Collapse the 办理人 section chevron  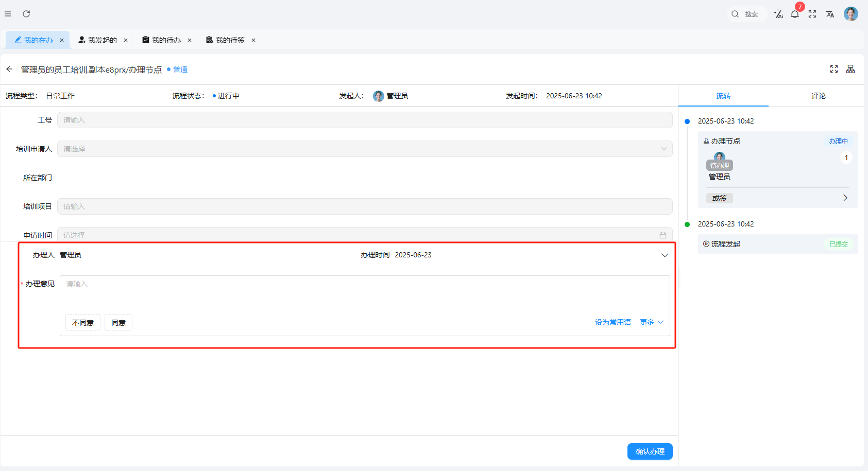click(665, 255)
